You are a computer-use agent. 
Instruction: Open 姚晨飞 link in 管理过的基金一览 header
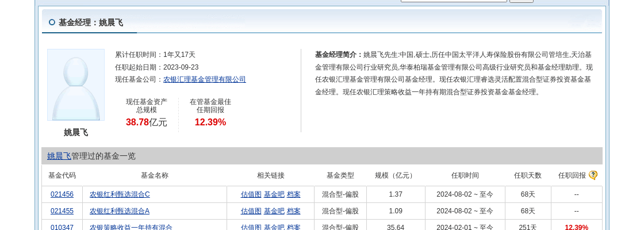click(x=59, y=156)
